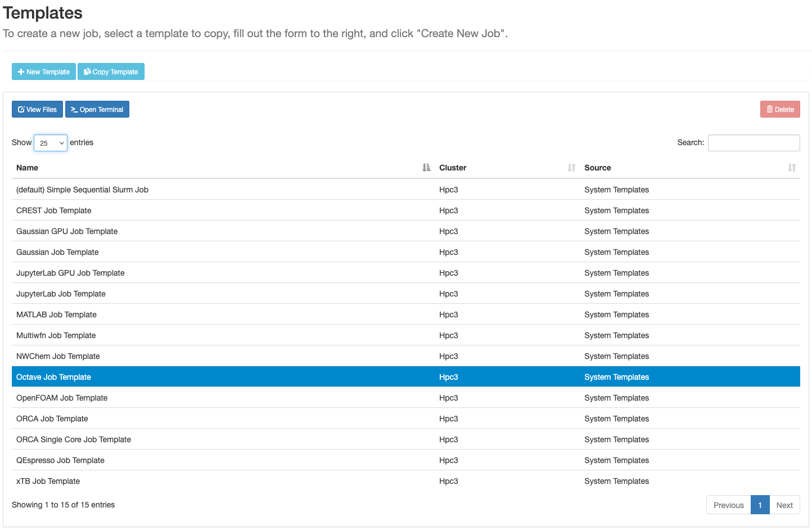Click inside the Search field
Viewport: 812px width, 530px height.
[x=754, y=142]
